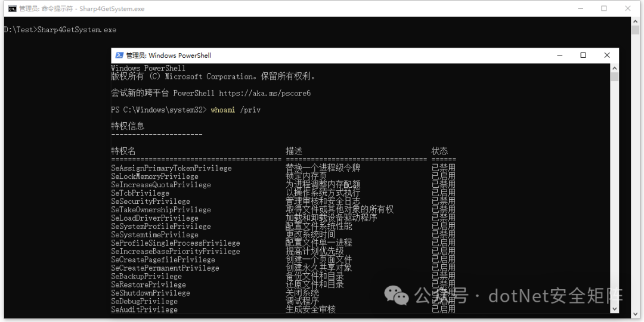
Task: Click the 特权名 column header
Action: (123, 151)
